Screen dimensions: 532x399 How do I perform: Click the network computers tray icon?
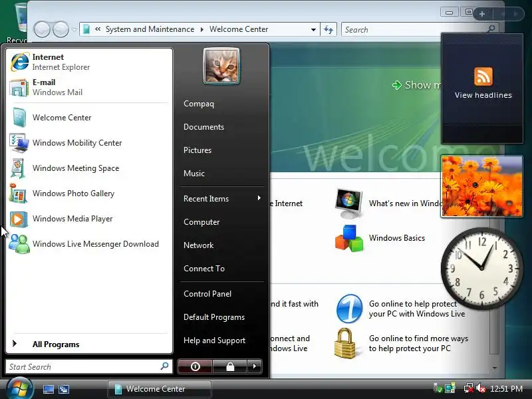(x=450, y=388)
